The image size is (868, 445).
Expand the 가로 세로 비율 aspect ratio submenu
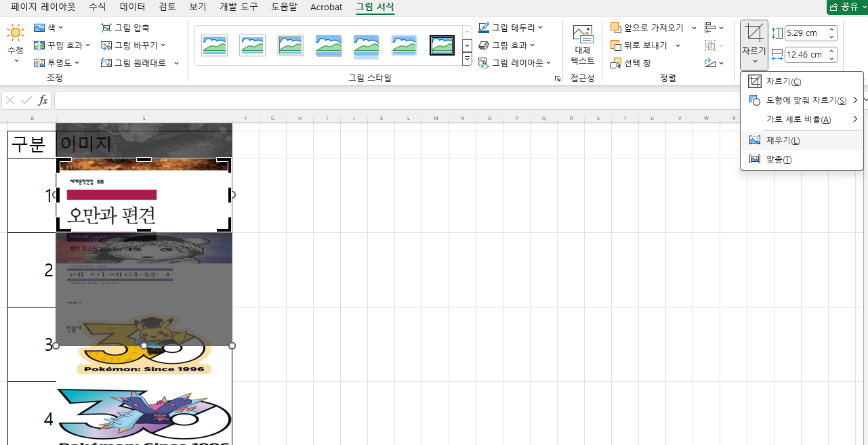pyautogui.click(x=802, y=119)
